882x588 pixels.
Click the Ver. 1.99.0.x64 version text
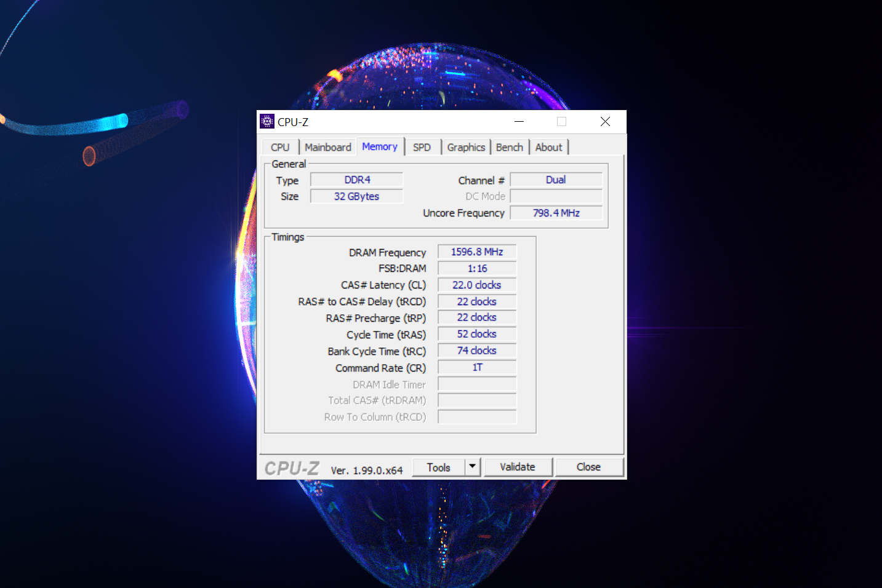pyautogui.click(x=367, y=471)
